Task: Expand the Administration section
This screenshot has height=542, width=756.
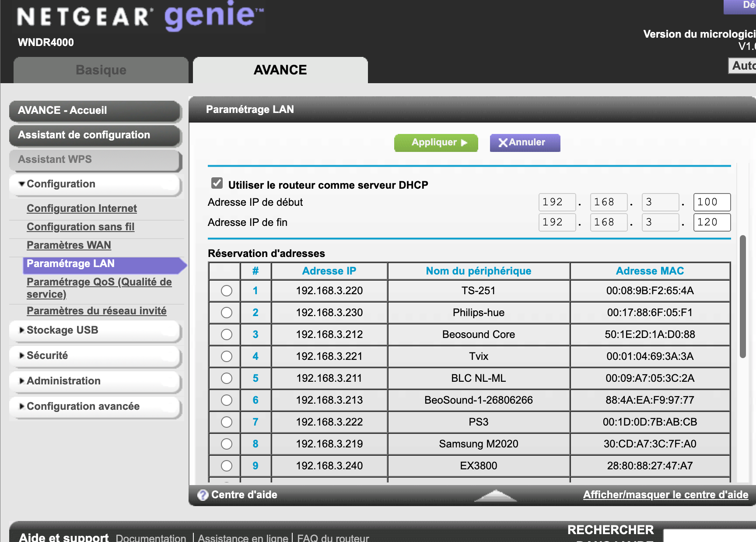Action: pos(95,381)
